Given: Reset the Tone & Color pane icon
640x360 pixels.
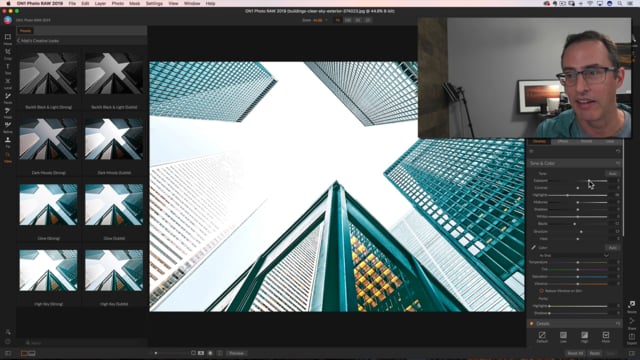Looking at the screenshot, I should (x=618, y=163).
